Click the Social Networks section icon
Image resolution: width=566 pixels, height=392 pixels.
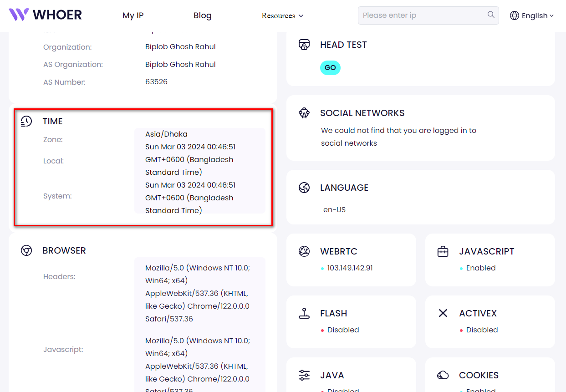tap(304, 113)
